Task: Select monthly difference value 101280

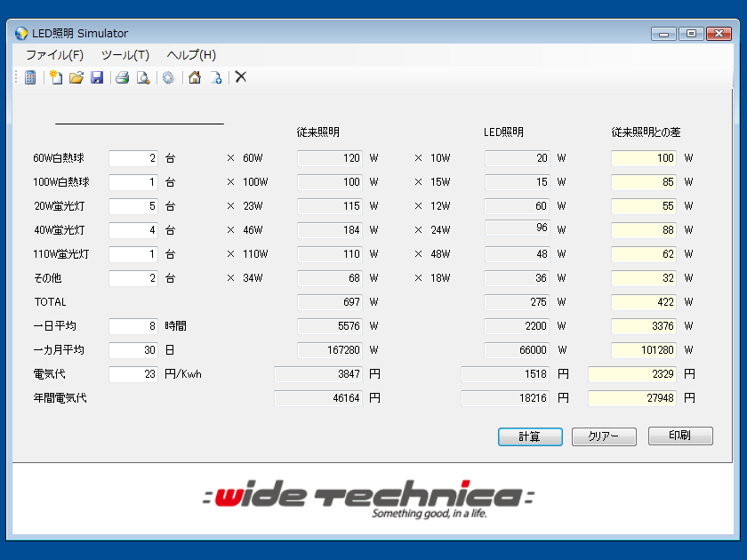Action: 644,350
